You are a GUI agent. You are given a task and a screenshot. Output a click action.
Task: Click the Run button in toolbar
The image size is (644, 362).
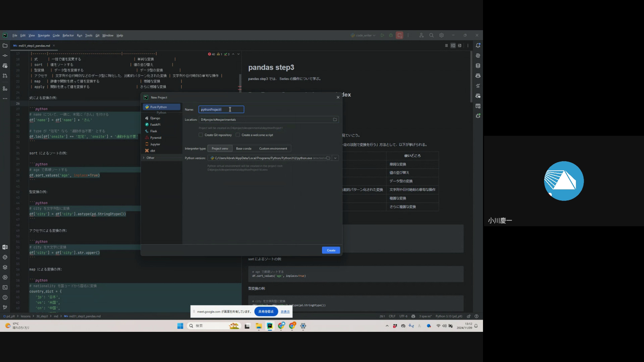[x=382, y=35]
